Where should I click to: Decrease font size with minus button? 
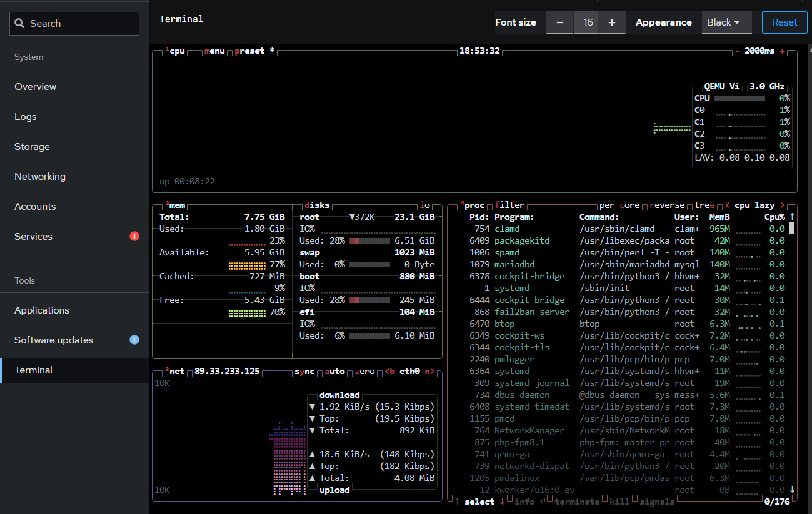point(560,22)
